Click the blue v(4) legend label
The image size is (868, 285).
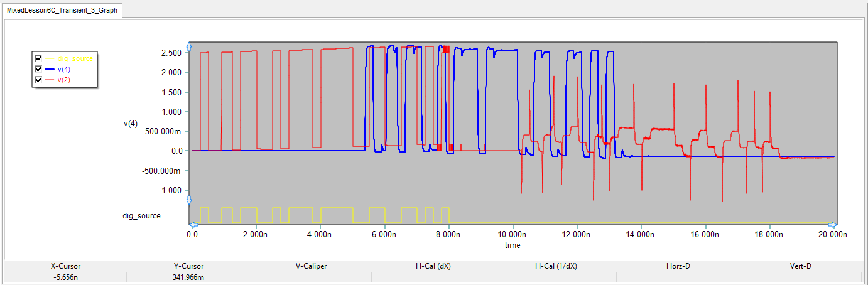coord(64,69)
